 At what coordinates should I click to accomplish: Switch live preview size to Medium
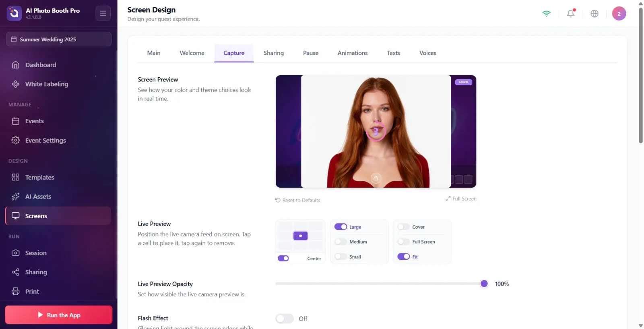tap(341, 242)
